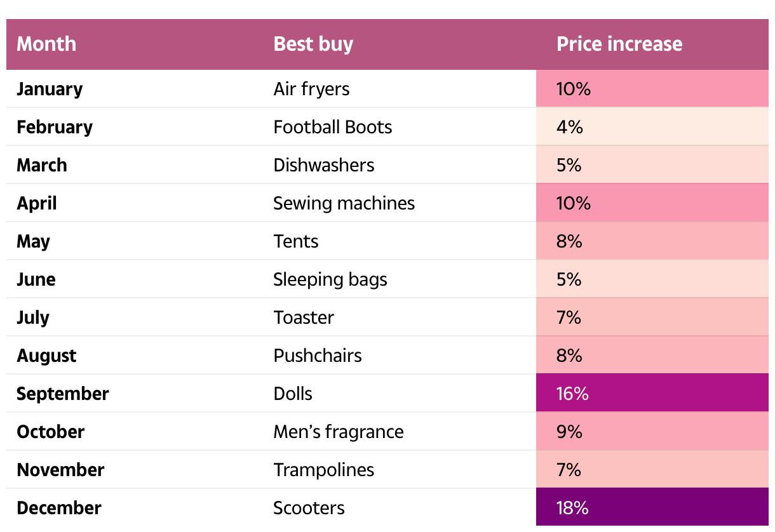Select the Dishwashers cell
The image size is (775, 532).
click(323, 165)
